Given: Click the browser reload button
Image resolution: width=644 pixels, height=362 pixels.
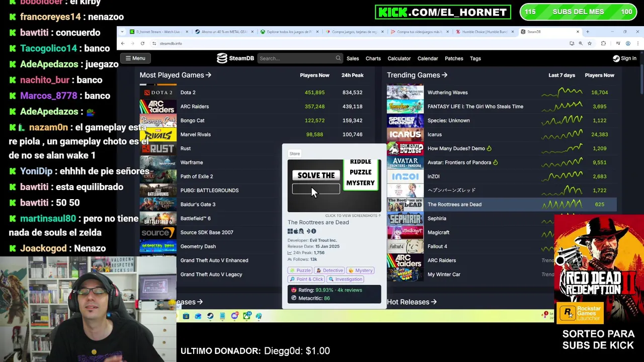Looking at the screenshot, I should (x=142, y=43).
